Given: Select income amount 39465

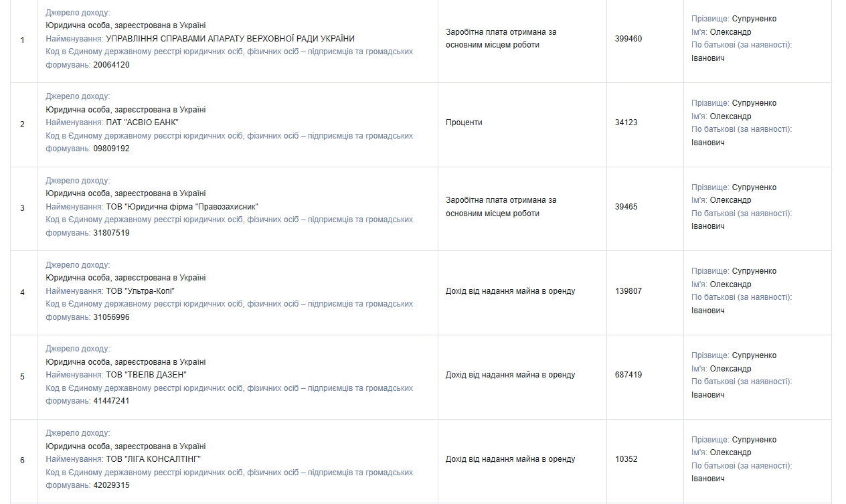Looking at the screenshot, I should 626,207.
